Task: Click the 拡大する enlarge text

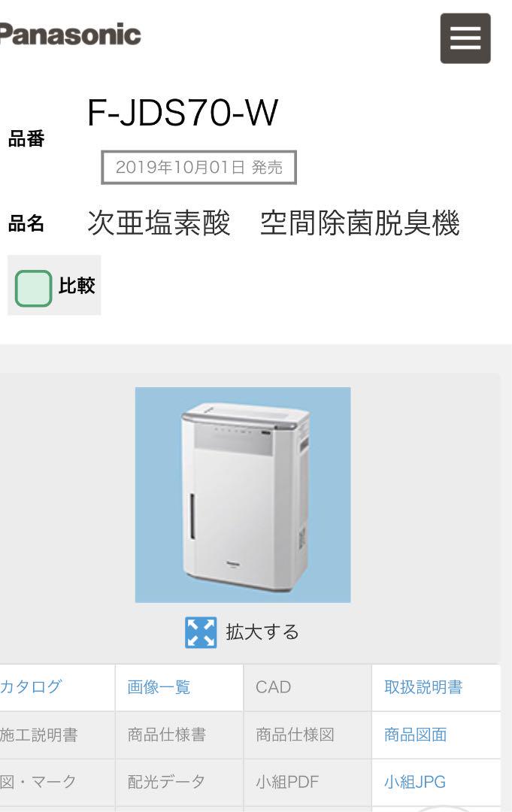Action: pyautogui.click(x=262, y=632)
